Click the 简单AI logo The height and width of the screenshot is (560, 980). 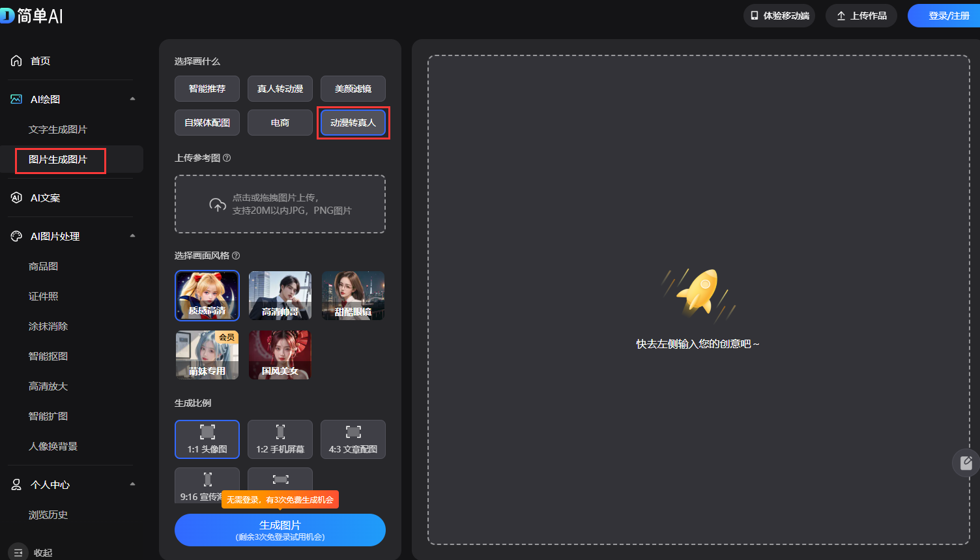pyautogui.click(x=31, y=16)
